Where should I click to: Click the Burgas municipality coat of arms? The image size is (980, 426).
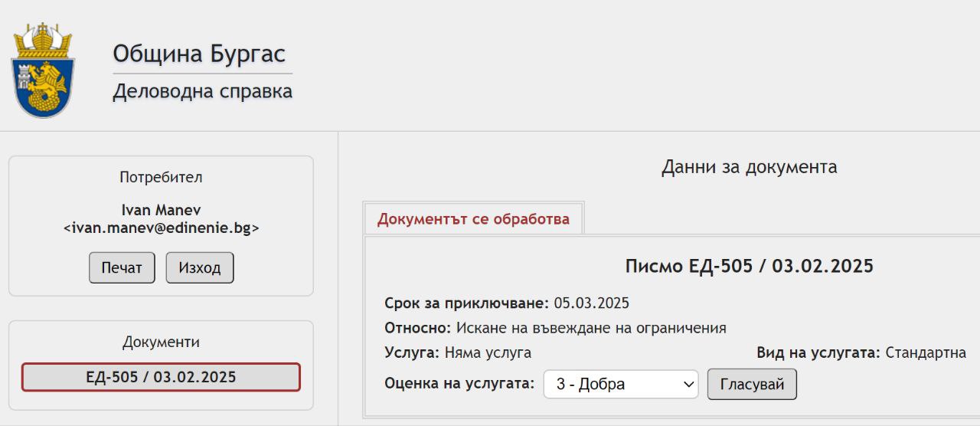point(43,70)
